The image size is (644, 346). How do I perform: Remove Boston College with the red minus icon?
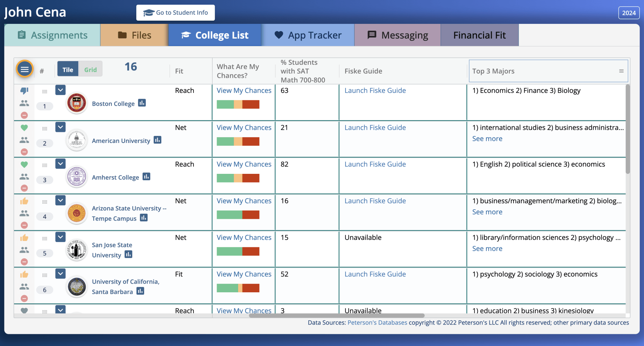click(x=24, y=115)
